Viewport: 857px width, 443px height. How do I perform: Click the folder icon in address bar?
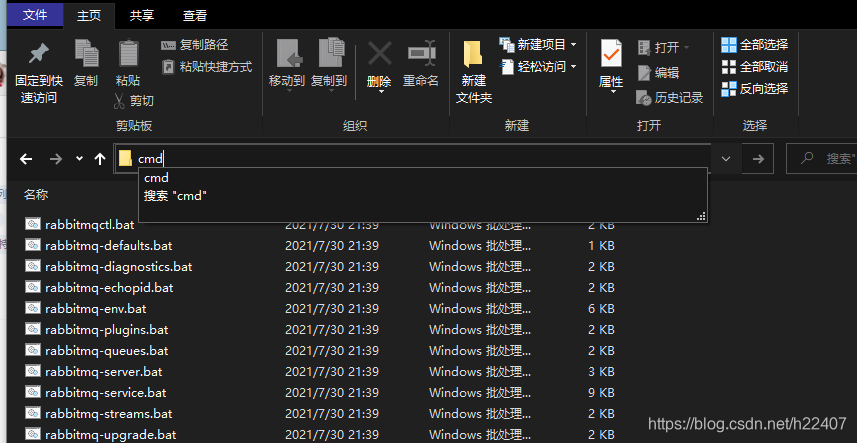tap(126, 158)
